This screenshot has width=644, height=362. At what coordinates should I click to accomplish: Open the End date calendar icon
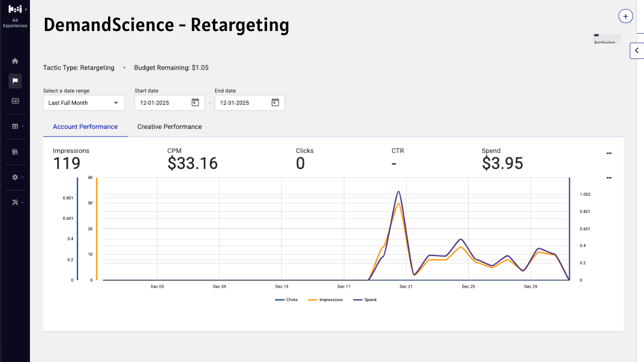(x=275, y=103)
